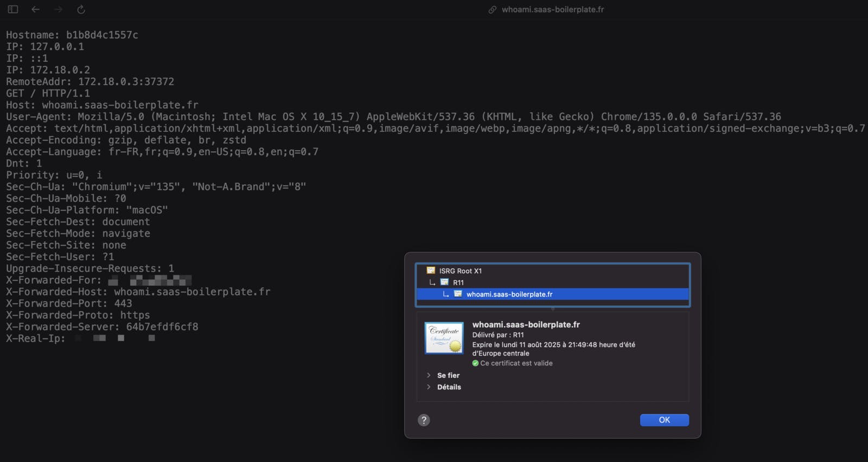Click the R11 certificate icon
The width and height of the screenshot is (868, 462).
tap(444, 282)
